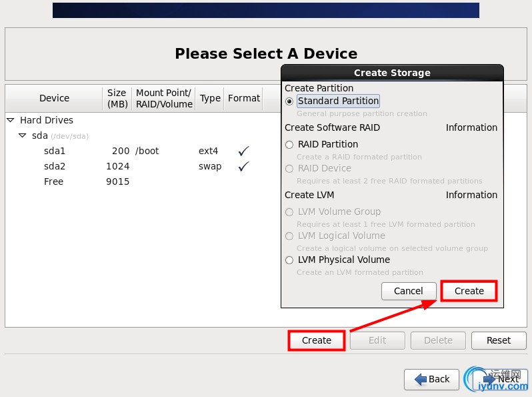Click the Mount Point/RAID/Volume column header
The width and height of the screenshot is (532, 397).
coord(164,98)
